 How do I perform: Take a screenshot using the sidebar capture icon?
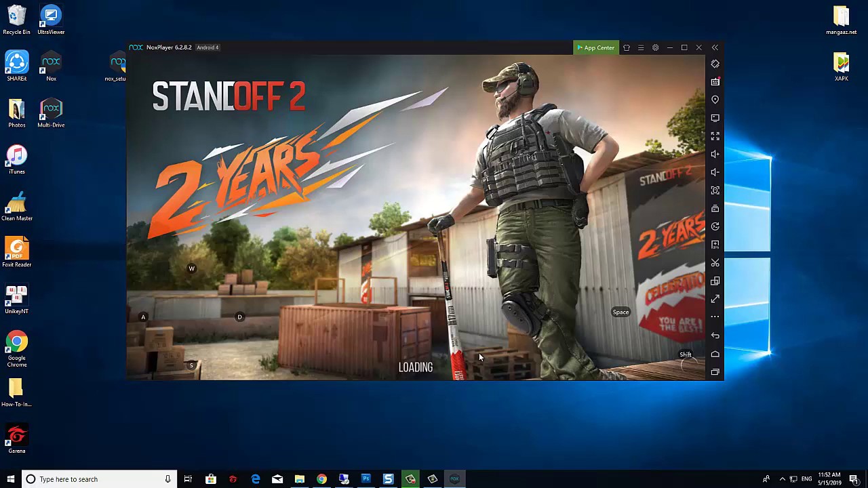click(x=715, y=190)
